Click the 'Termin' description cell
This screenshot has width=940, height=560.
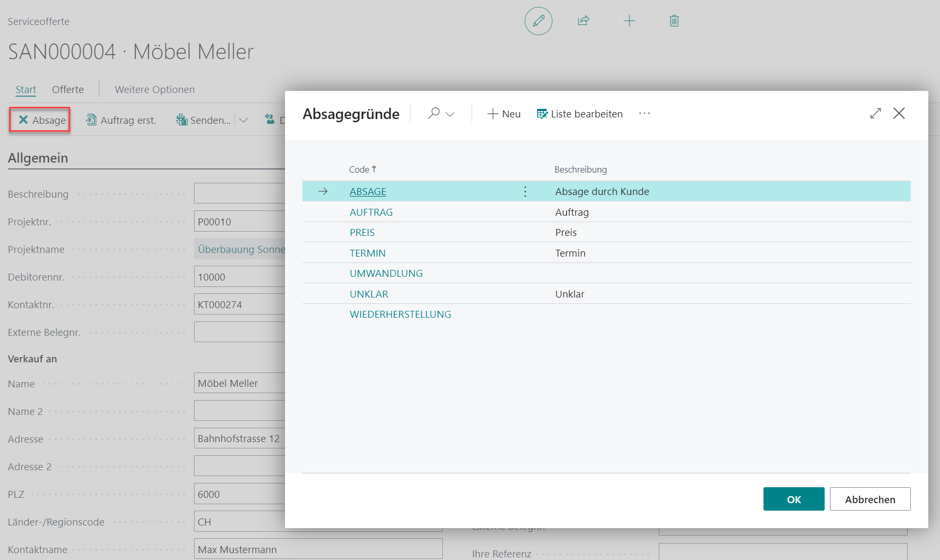pos(570,253)
